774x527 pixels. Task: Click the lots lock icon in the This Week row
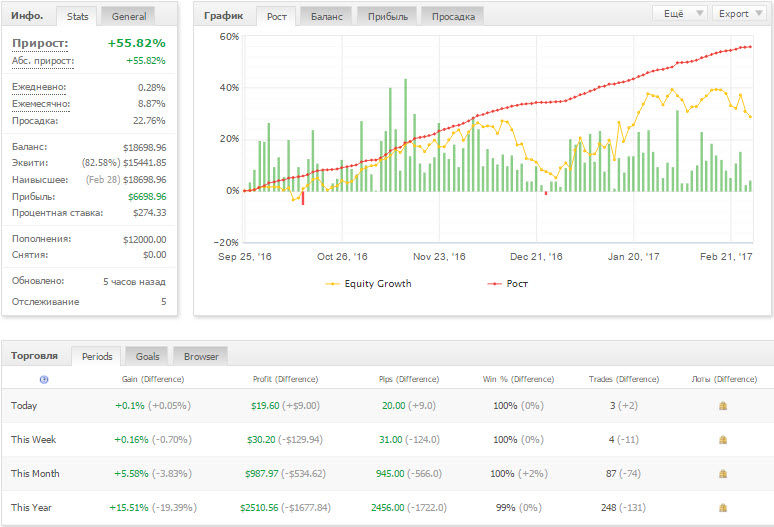[723, 440]
